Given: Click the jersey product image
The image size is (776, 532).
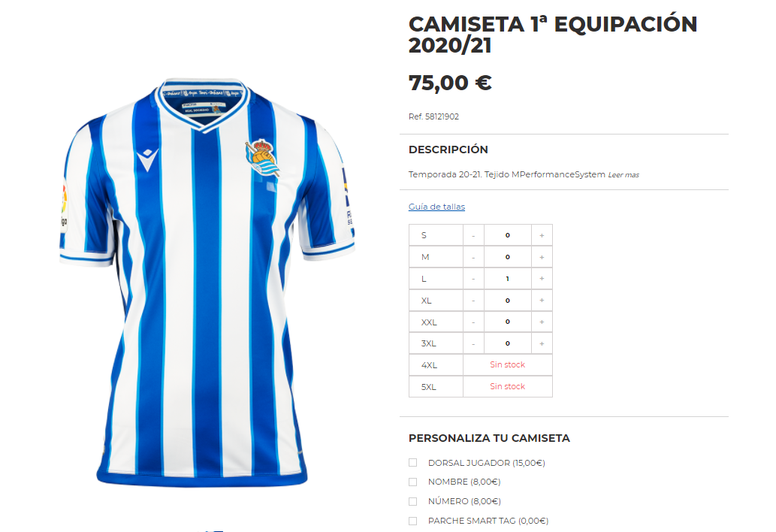Looking at the screenshot, I should coord(207,282).
